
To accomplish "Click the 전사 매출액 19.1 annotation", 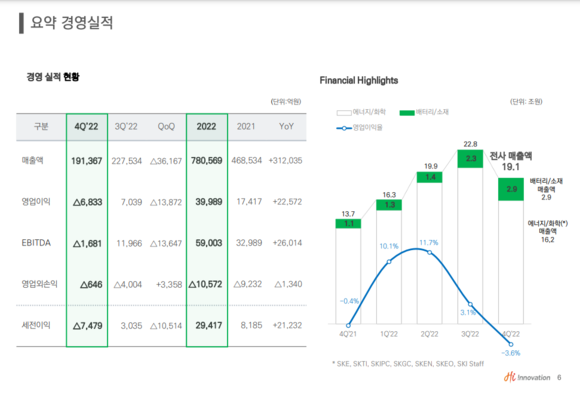I will tap(511, 161).
